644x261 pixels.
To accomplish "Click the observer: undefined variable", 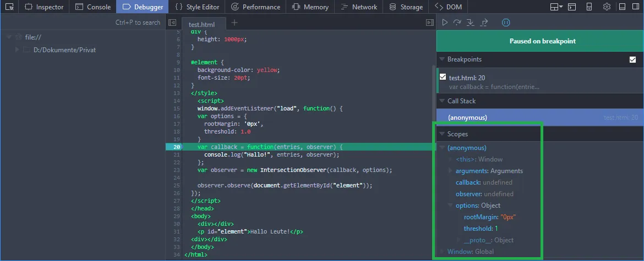I will coord(484,194).
